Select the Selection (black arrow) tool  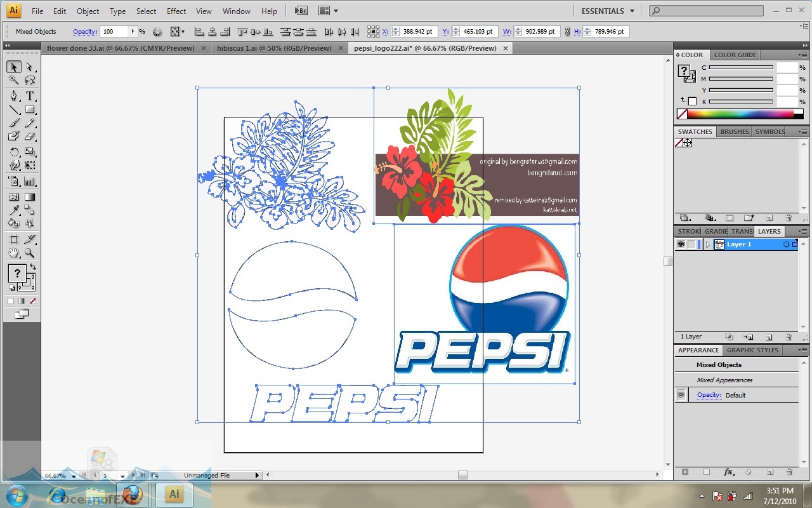pyautogui.click(x=13, y=67)
